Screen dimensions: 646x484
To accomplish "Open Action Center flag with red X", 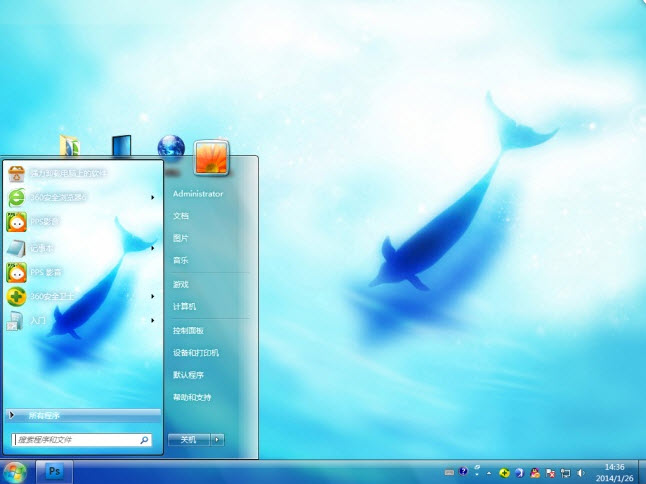I will coord(550,473).
